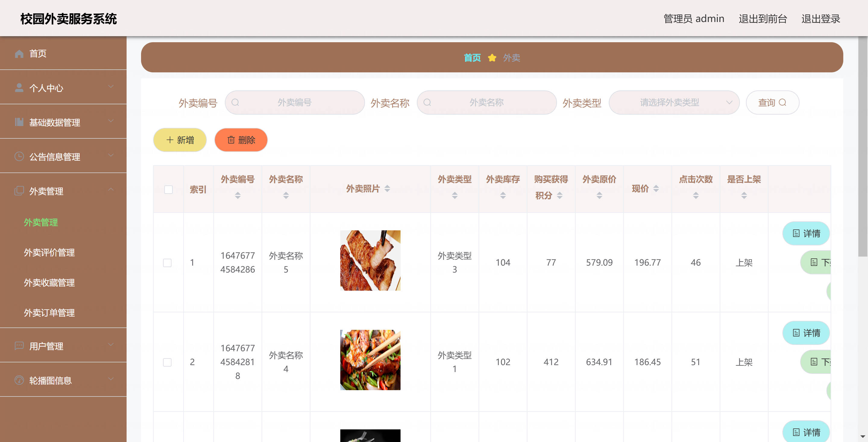
Task: Click the price cell 634.91
Action: [599, 362]
